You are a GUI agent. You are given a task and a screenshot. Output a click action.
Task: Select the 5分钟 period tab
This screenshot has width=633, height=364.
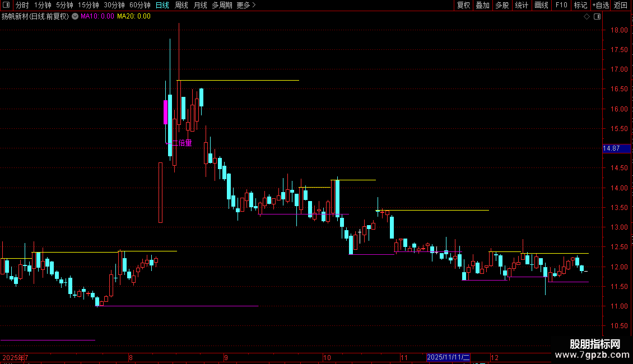click(x=64, y=5)
